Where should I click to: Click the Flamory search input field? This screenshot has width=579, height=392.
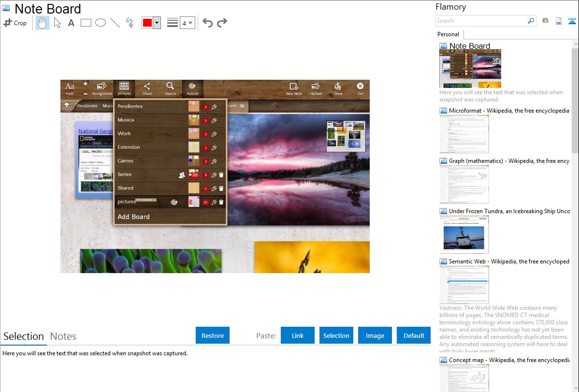[481, 21]
